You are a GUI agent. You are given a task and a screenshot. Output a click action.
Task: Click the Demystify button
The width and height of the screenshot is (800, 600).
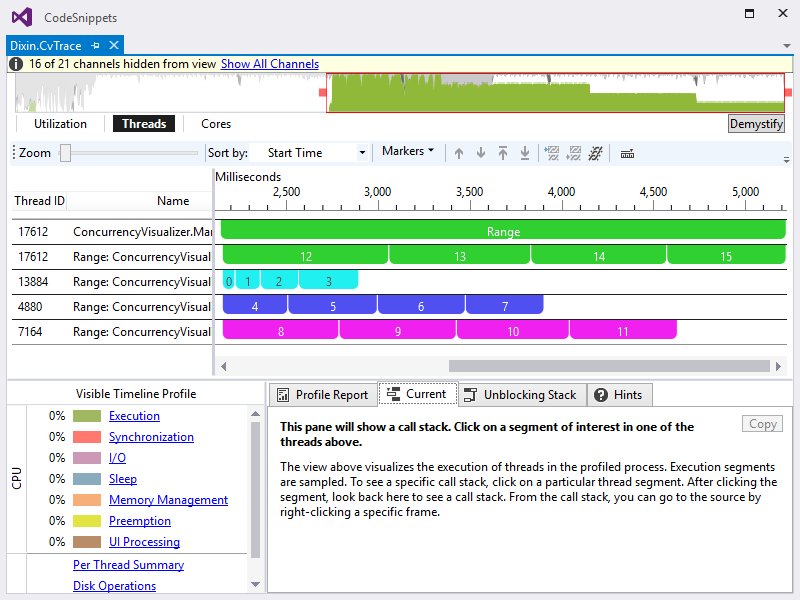click(x=756, y=124)
